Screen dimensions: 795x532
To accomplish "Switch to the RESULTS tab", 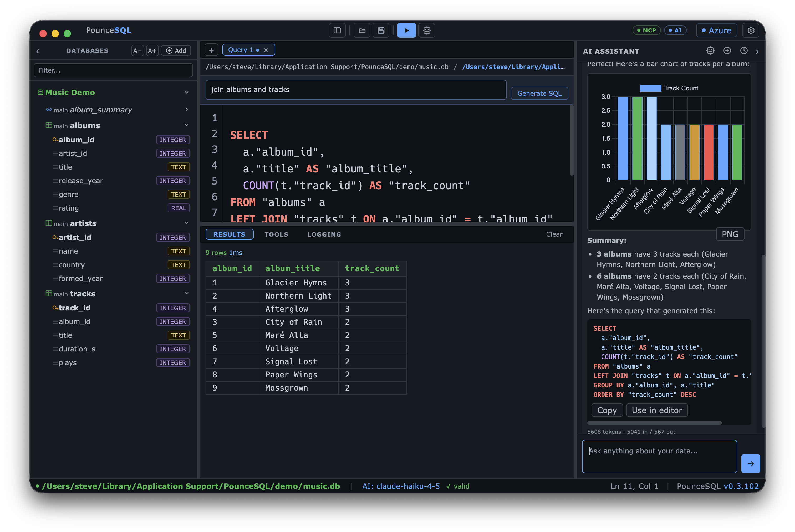I will pyautogui.click(x=229, y=234).
